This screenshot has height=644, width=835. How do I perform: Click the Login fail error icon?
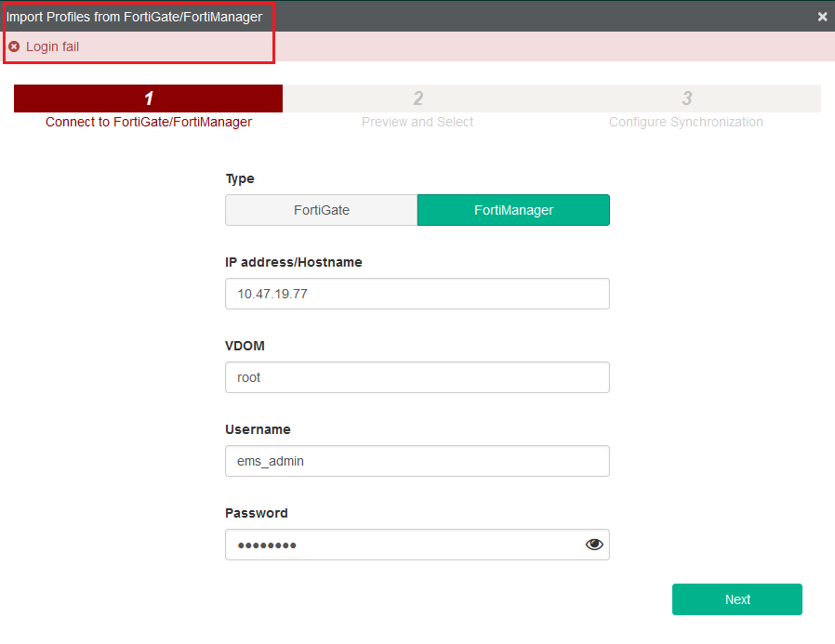[x=14, y=46]
